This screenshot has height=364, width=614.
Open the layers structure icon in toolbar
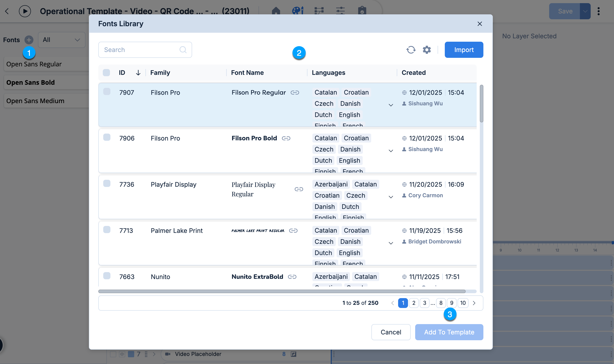pos(319,11)
